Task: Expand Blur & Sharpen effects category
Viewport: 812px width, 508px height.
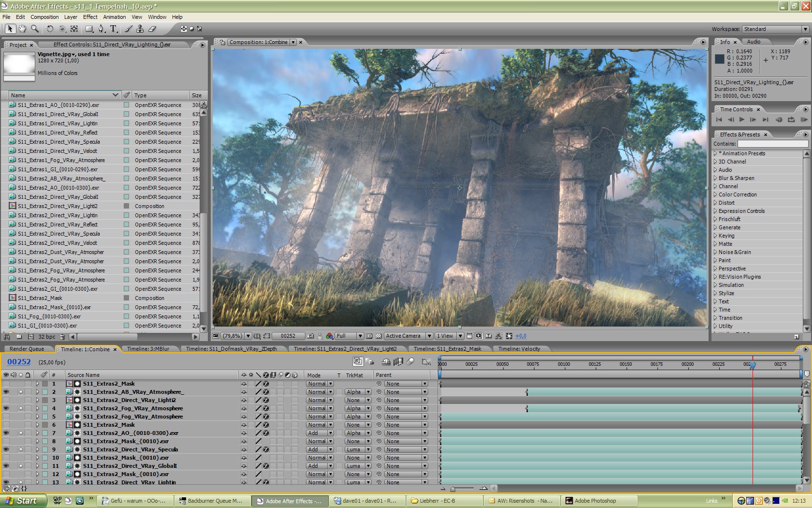Action: click(716, 178)
